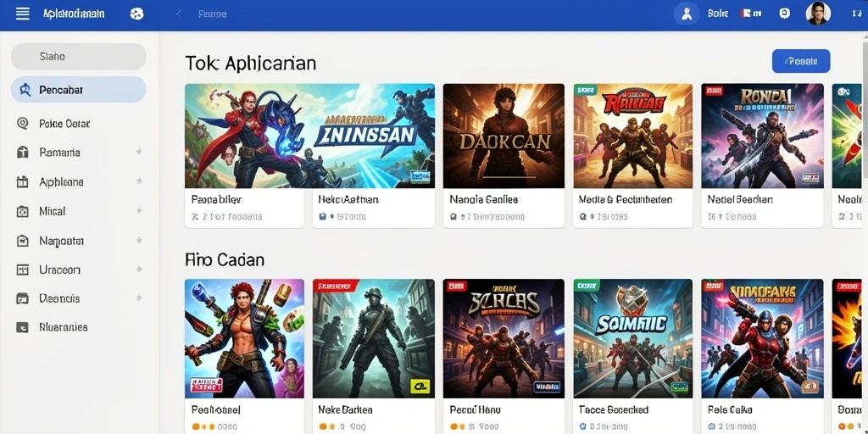868x434 pixels.
Task: Click the round game controller icon in header
Action: (x=136, y=14)
